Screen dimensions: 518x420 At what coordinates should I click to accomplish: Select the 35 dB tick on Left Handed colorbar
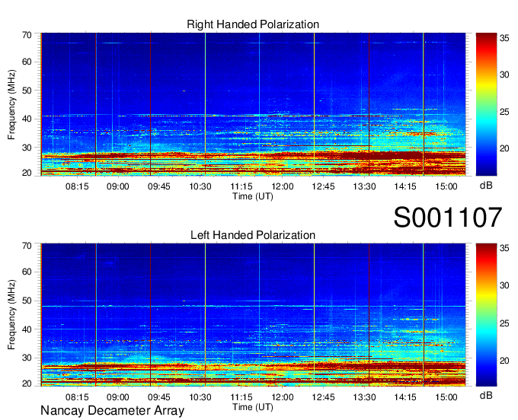(x=504, y=249)
